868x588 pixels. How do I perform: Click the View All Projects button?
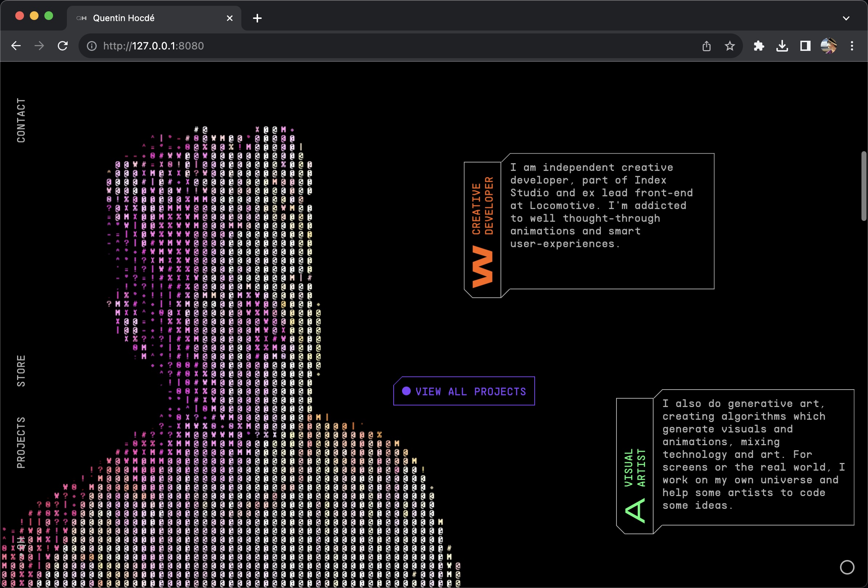point(464,391)
